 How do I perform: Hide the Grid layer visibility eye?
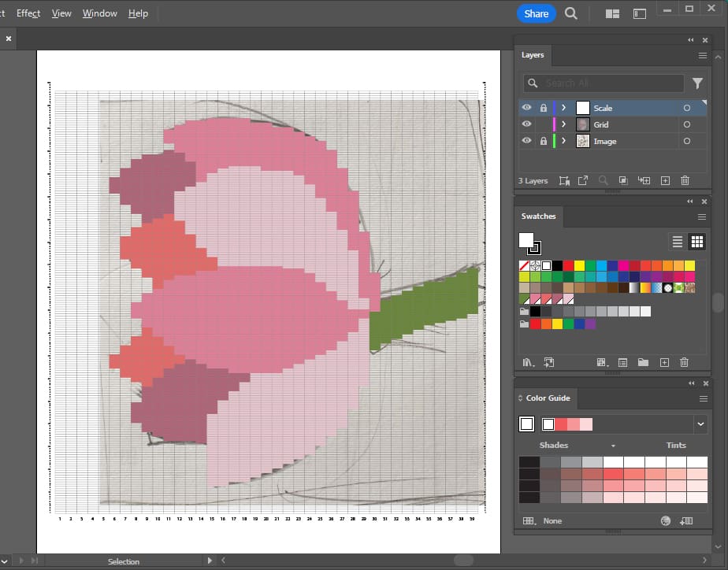click(x=526, y=124)
